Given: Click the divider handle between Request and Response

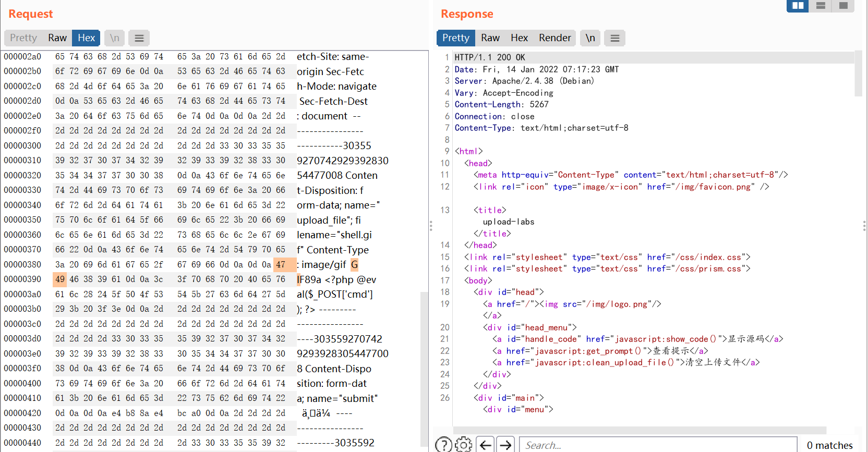Looking at the screenshot, I should (x=431, y=226).
